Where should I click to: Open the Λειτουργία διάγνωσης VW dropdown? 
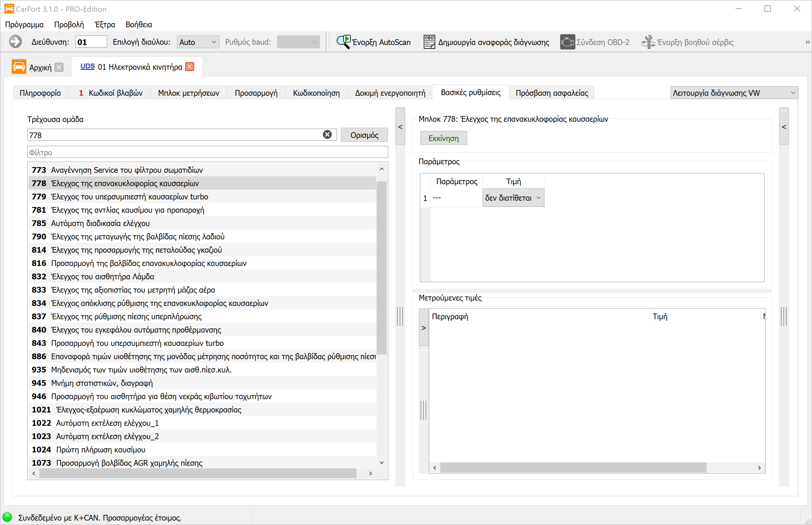(734, 93)
